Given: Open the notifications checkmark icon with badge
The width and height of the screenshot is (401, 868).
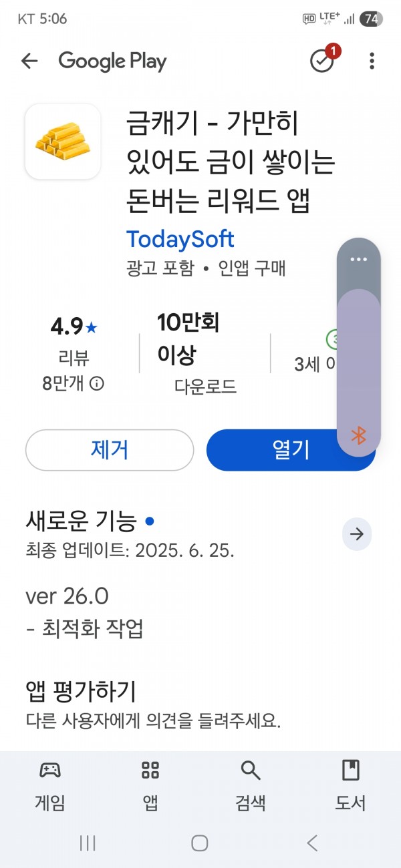Looking at the screenshot, I should tap(323, 60).
